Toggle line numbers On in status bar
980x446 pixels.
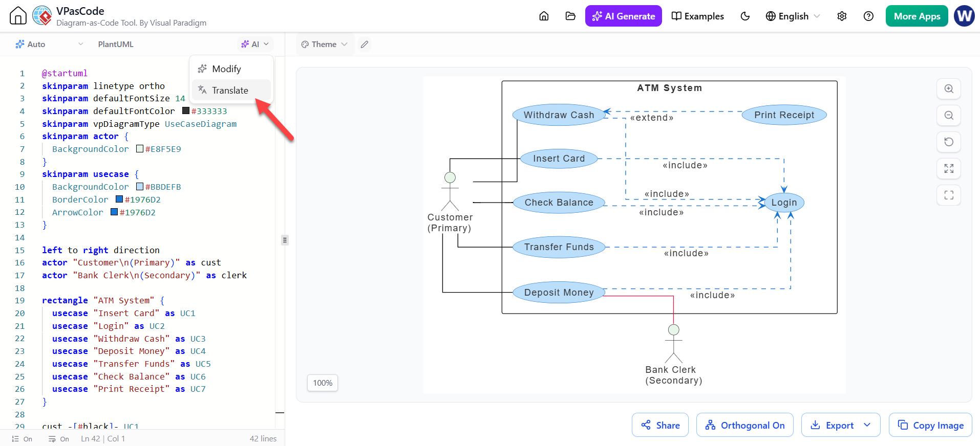click(22, 439)
